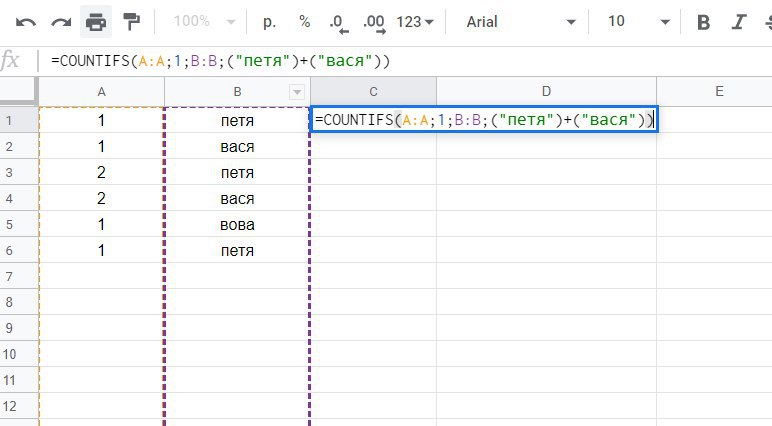Image resolution: width=772 pixels, height=426 pixels.
Task: Click cell A4 containing 2
Action: [101, 198]
